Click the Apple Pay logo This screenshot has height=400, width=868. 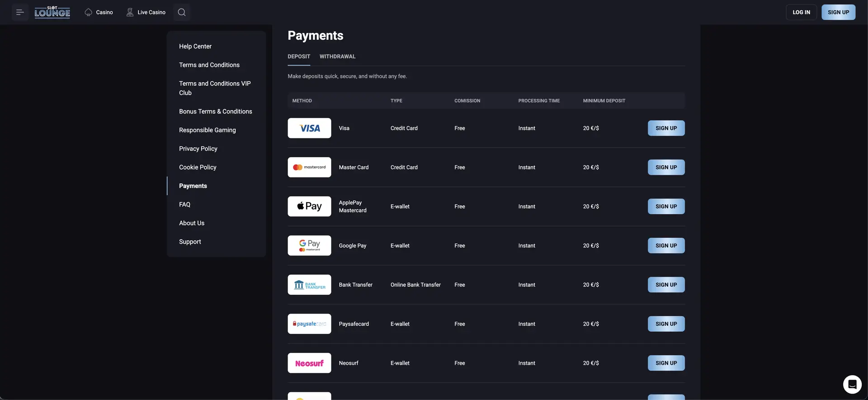click(309, 207)
